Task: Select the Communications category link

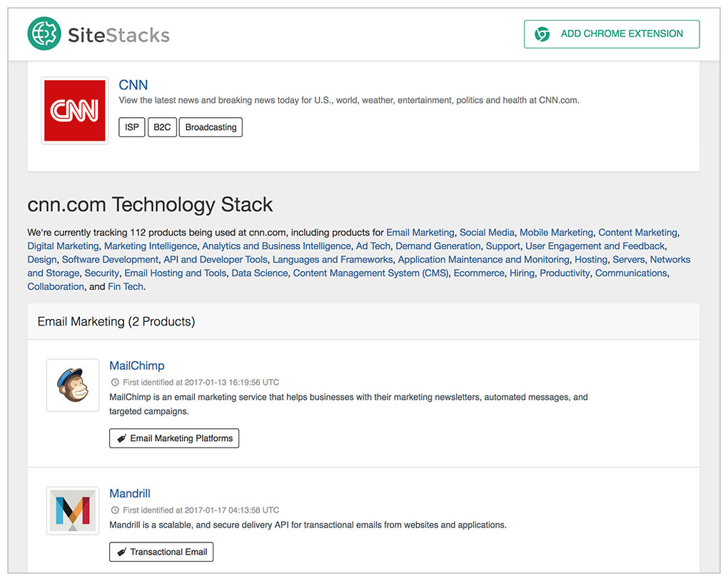Action: (x=631, y=273)
